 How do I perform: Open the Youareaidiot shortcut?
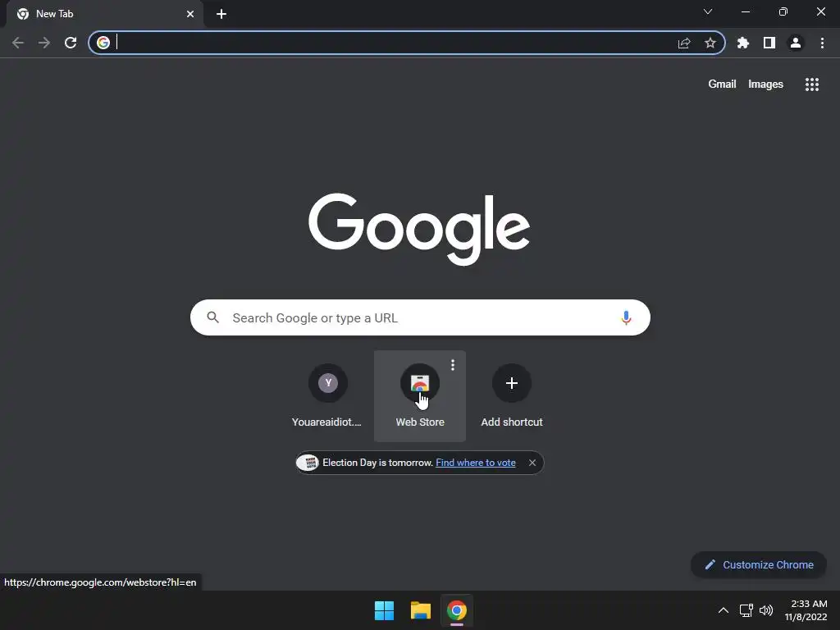tap(328, 396)
